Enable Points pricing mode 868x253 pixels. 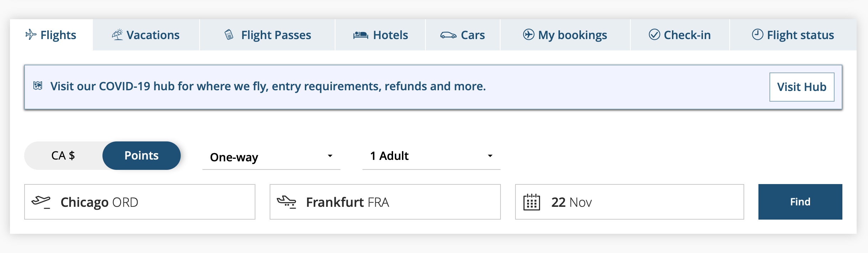pos(141,155)
